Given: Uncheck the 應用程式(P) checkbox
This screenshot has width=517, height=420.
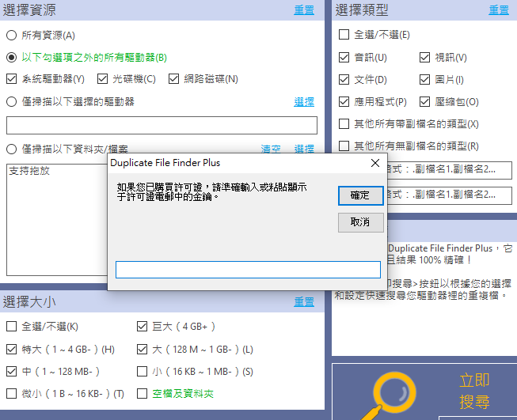Looking at the screenshot, I should [x=344, y=102].
